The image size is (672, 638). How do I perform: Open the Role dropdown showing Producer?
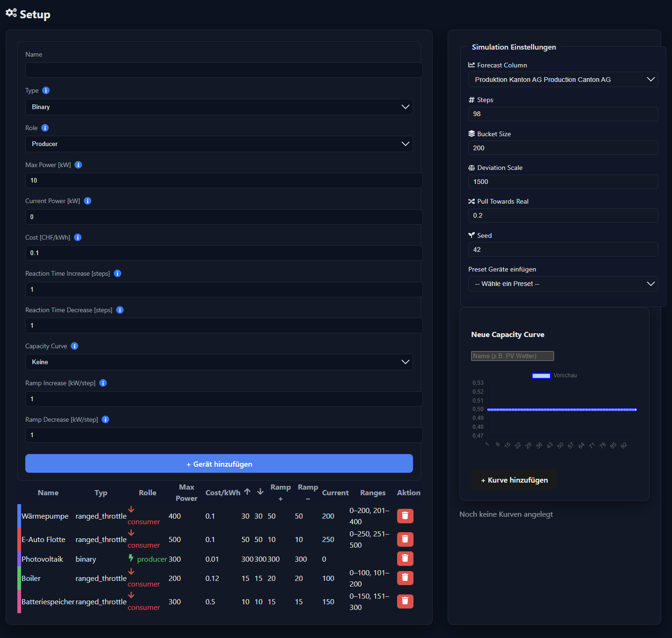coord(219,144)
